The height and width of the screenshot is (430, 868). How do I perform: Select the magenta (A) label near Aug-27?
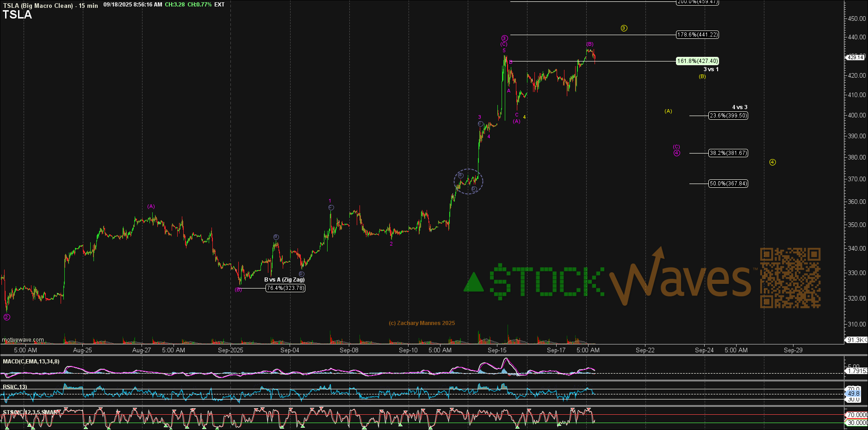(x=151, y=206)
